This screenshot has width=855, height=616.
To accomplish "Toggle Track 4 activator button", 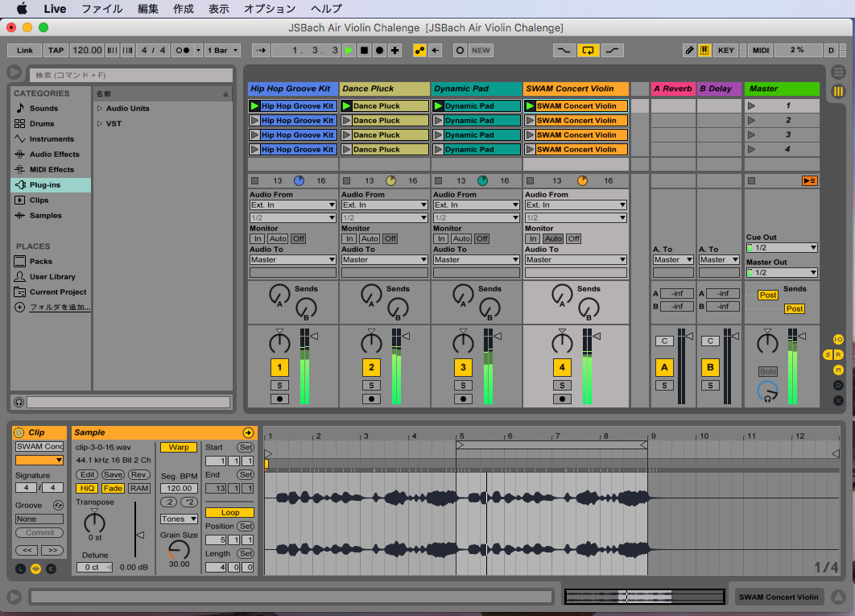I will pos(562,367).
